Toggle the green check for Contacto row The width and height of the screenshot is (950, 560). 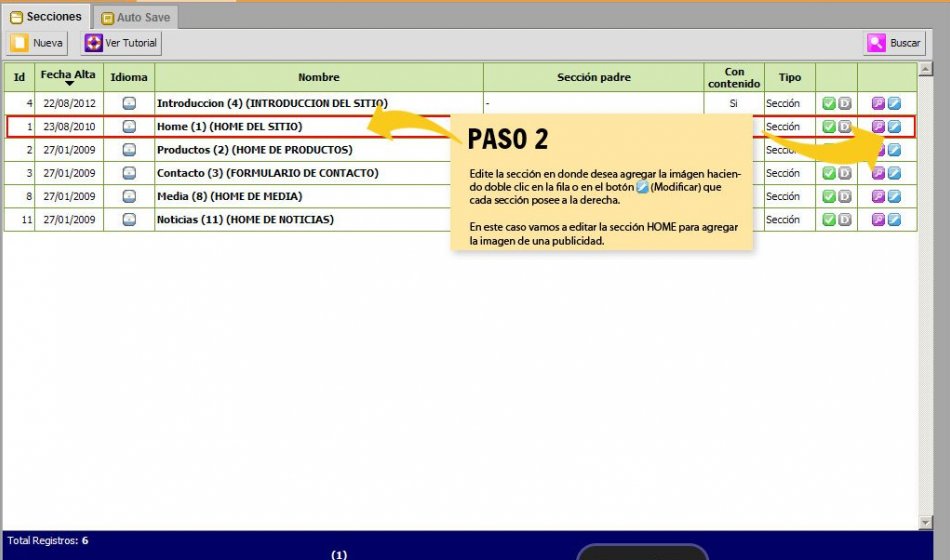pyautogui.click(x=829, y=173)
